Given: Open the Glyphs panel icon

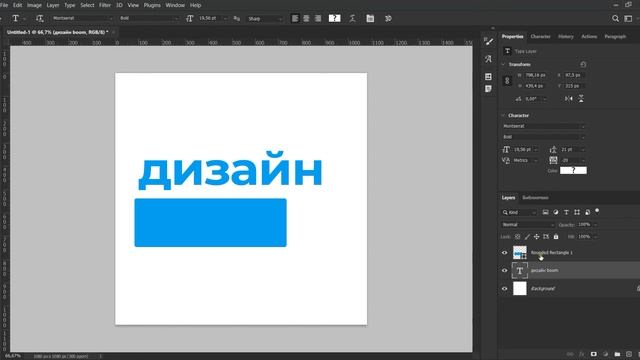Looking at the screenshot, I should (x=489, y=59).
